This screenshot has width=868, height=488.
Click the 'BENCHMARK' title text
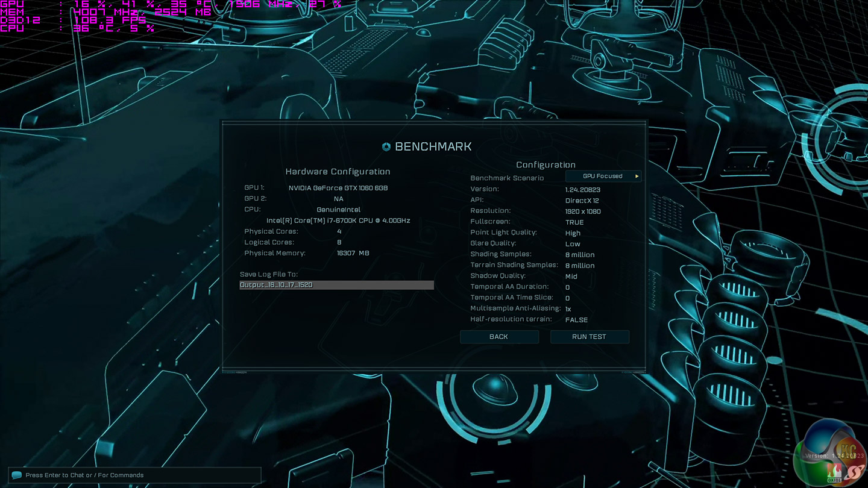[x=433, y=147]
